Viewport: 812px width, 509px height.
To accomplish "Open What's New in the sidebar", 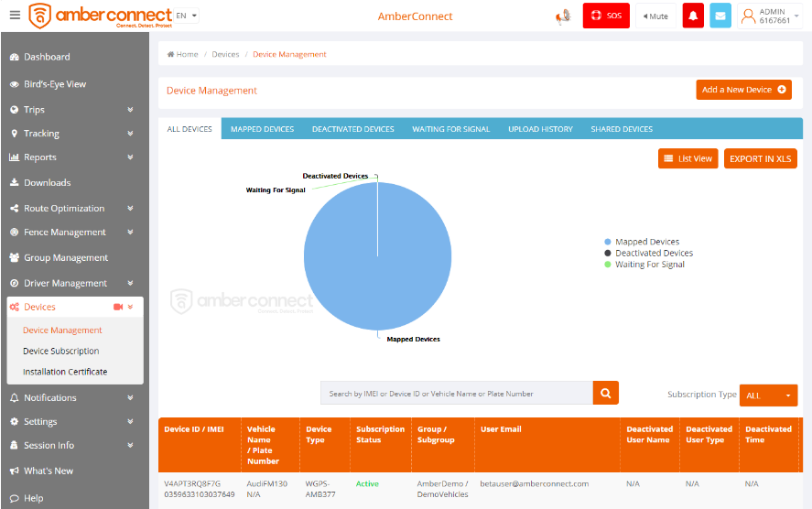I will coord(49,471).
